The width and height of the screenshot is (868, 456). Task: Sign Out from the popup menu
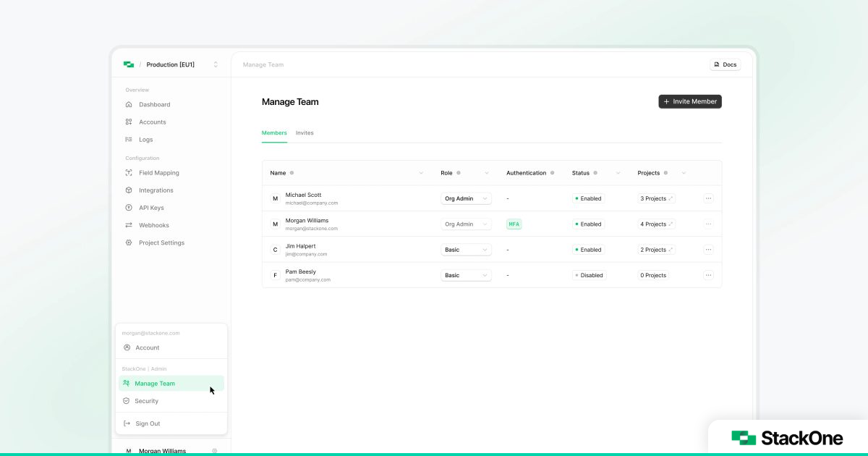tap(171, 423)
